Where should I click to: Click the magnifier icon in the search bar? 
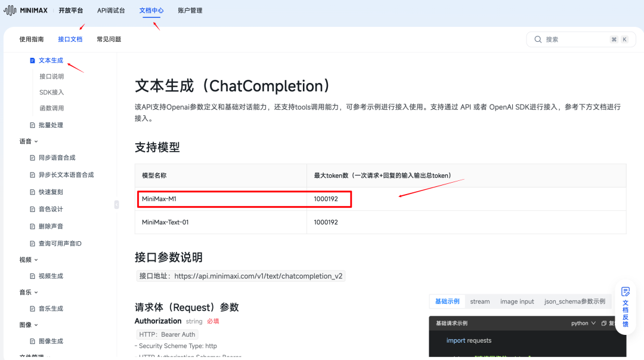[x=538, y=39]
